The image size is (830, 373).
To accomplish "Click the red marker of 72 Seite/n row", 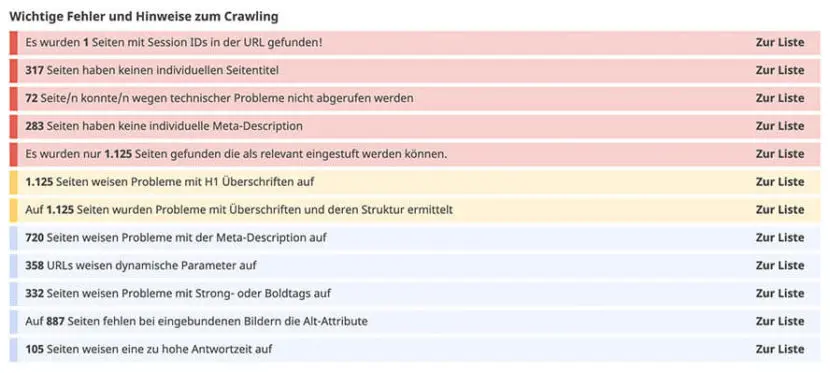I will click(13, 98).
